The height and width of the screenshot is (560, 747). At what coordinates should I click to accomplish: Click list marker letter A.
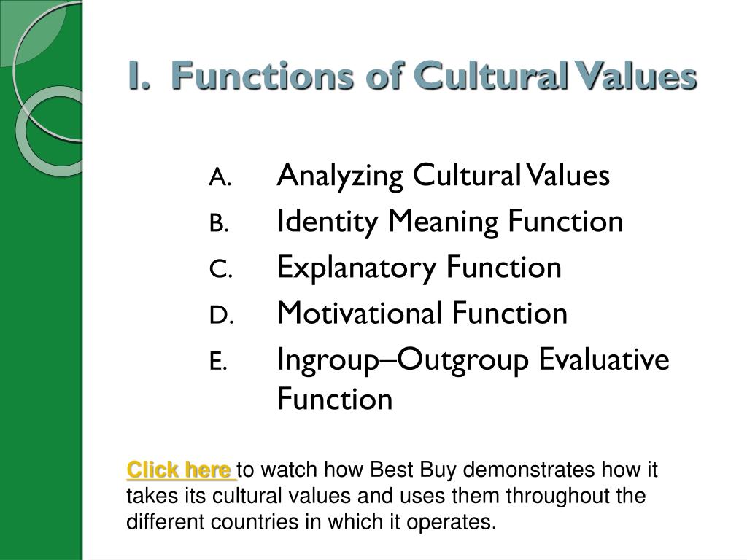220,178
